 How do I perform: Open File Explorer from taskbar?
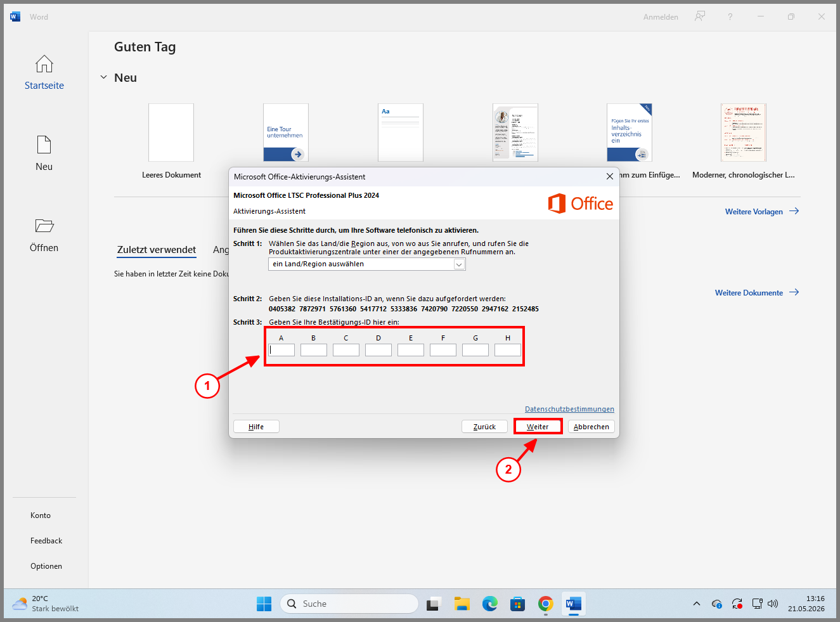[x=462, y=604]
